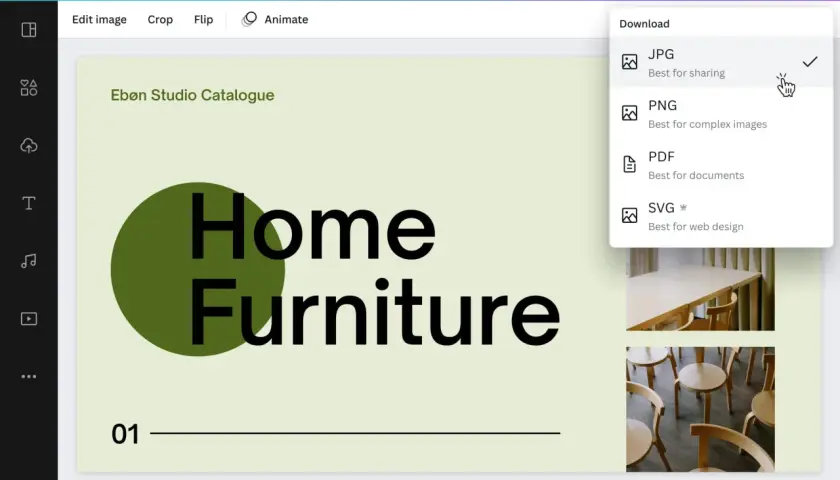Select the Home Furniture heading text
Viewport: 840px width, 480px height.
point(375,269)
